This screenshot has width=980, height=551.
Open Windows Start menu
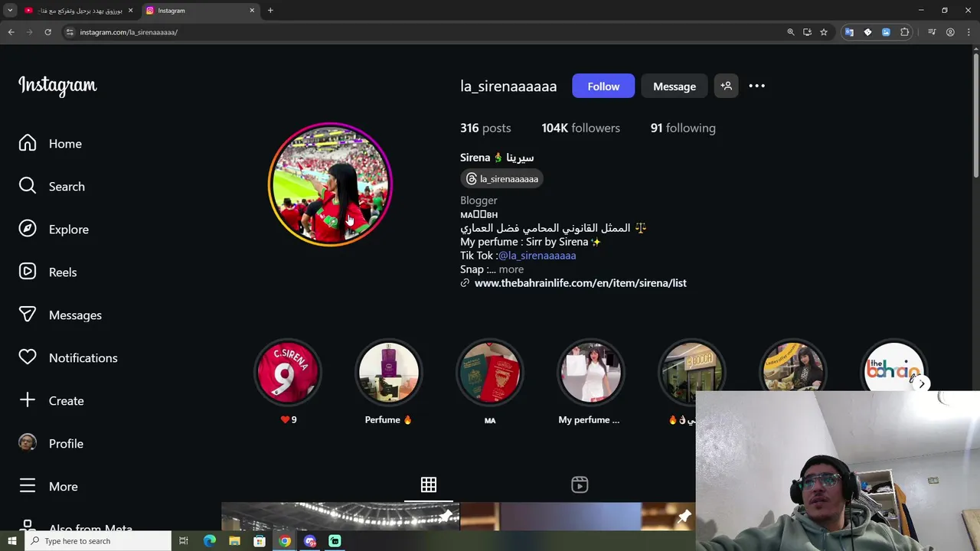tap(11, 541)
